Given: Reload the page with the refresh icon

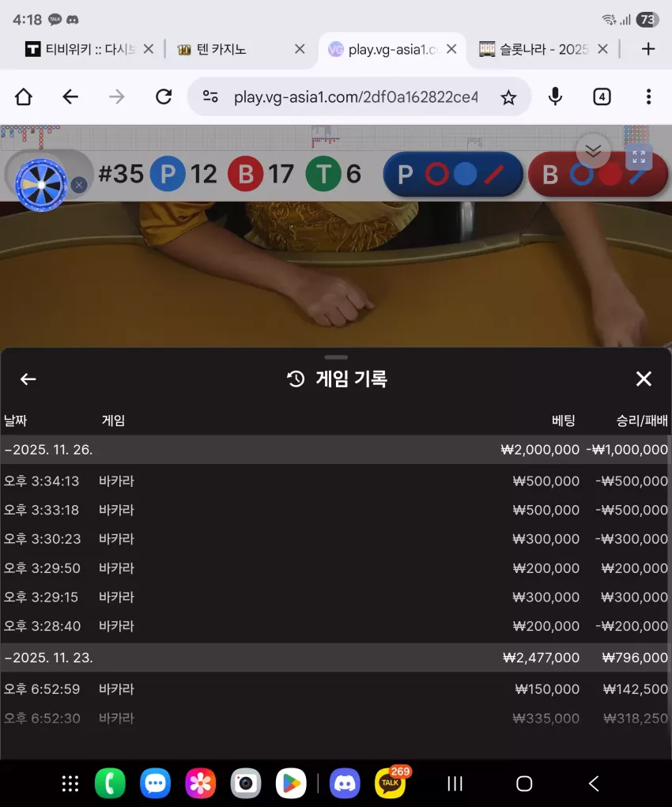Looking at the screenshot, I should 164,96.
